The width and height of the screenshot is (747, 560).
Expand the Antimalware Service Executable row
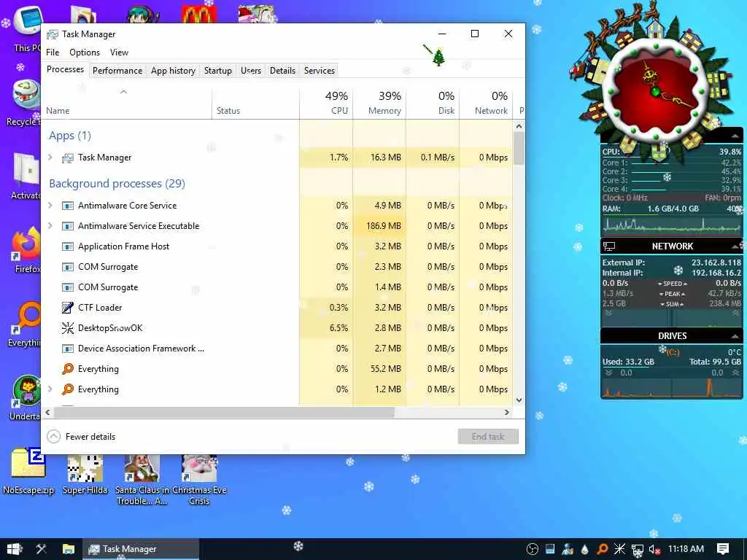click(50, 226)
